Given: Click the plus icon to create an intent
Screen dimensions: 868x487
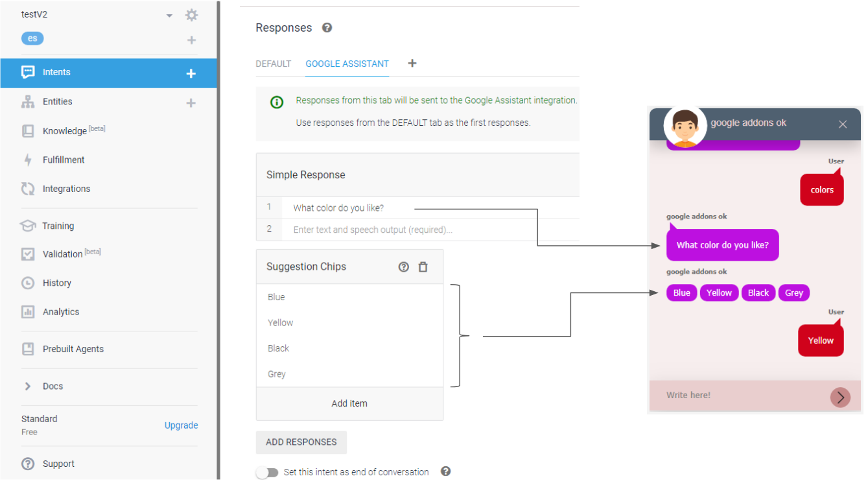Looking at the screenshot, I should click(x=191, y=73).
